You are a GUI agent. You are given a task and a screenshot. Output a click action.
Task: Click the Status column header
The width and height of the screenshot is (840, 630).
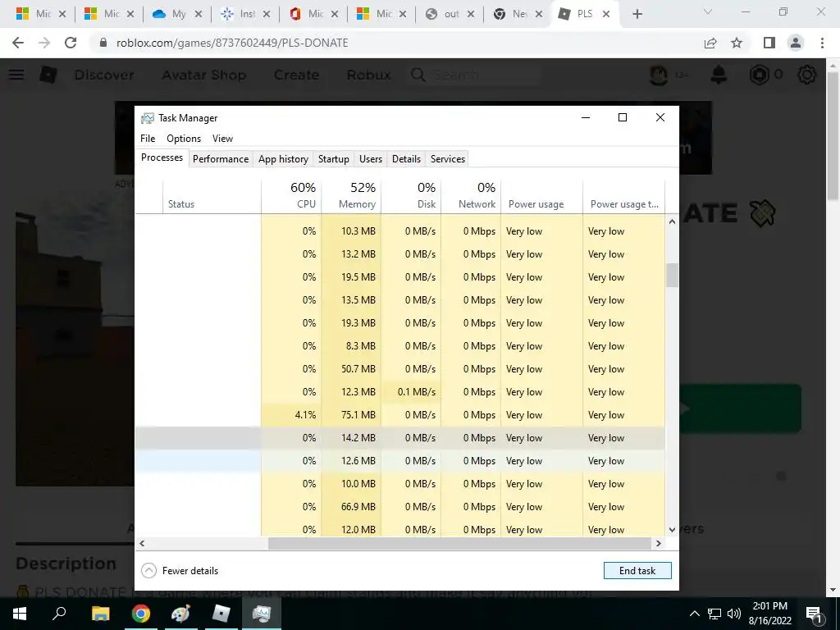pyautogui.click(x=212, y=196)
